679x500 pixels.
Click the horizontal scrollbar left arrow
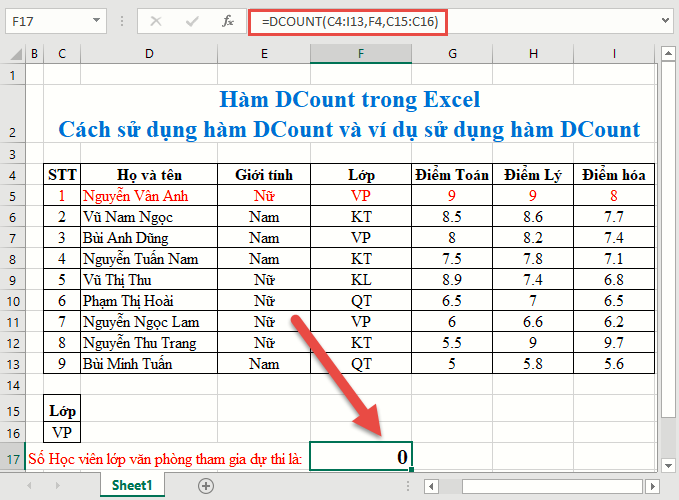(x=431, y=486)
